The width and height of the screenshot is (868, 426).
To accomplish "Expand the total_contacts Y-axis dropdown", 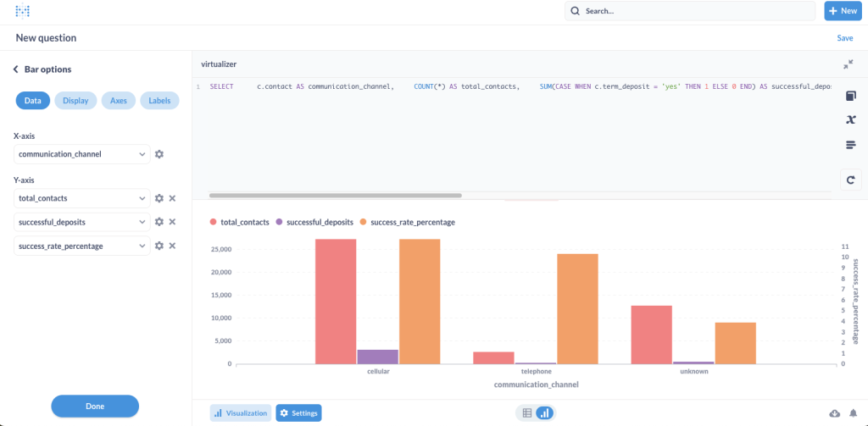I will pyautogui.click(x=142, y=198).
